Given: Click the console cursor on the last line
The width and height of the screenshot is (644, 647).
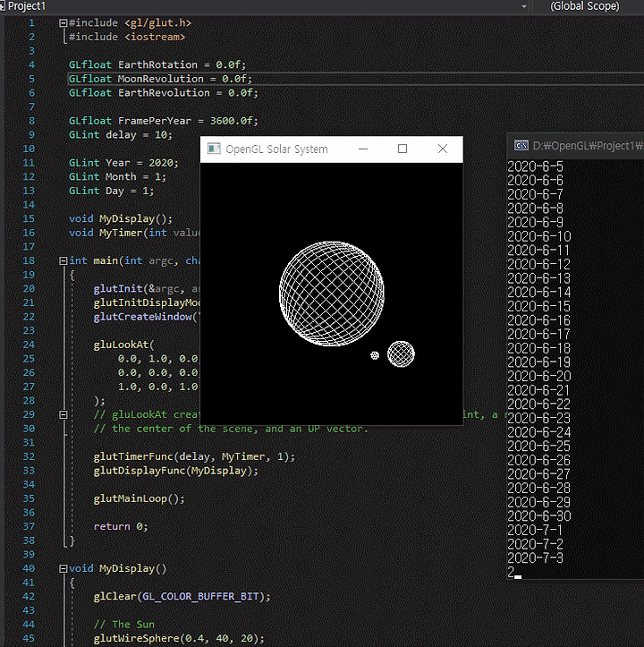Looking at the screenshot, I should (x=518, y=577).
